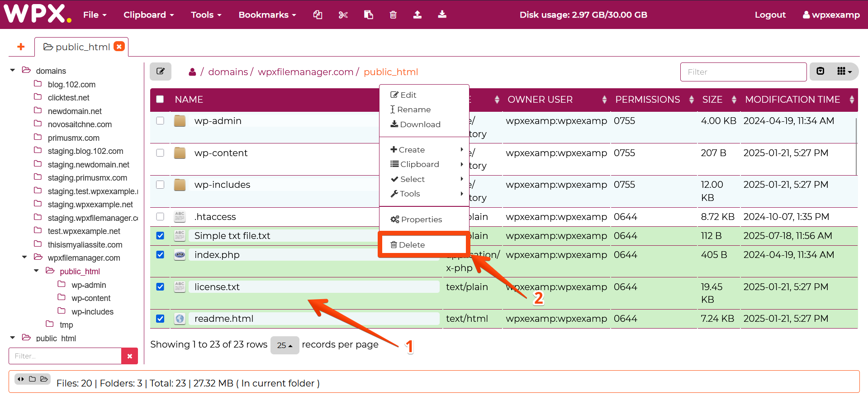This screenshot has height=396, width=868.
Task: Click the sidebar Filter input field
Action: pos(65,356)
